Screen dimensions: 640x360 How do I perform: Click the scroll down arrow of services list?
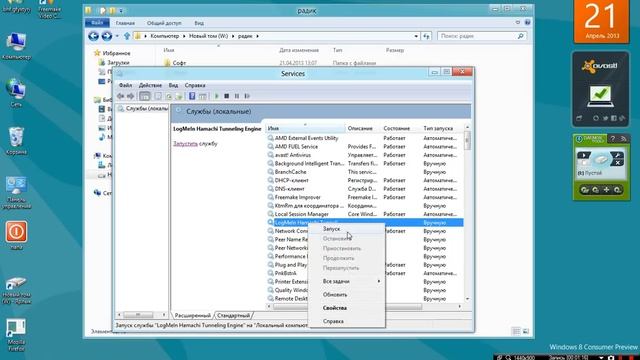[x=467, y=299]
